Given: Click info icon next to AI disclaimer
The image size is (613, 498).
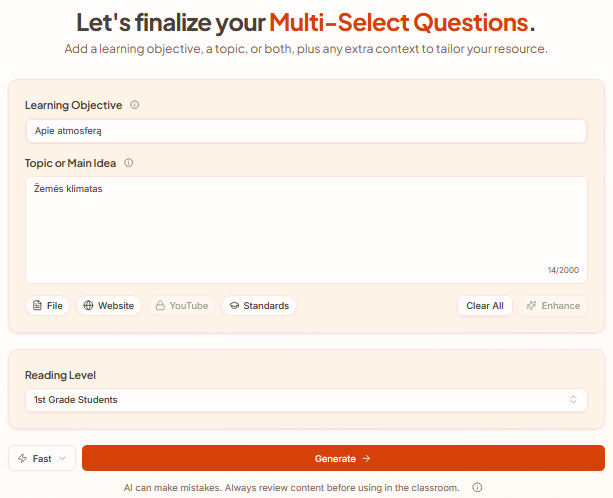Looking at the screenshot, I should 477,488.
